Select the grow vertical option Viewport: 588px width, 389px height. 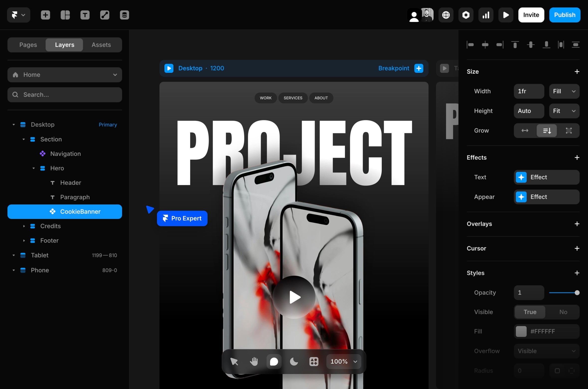[x=547, y=130]
